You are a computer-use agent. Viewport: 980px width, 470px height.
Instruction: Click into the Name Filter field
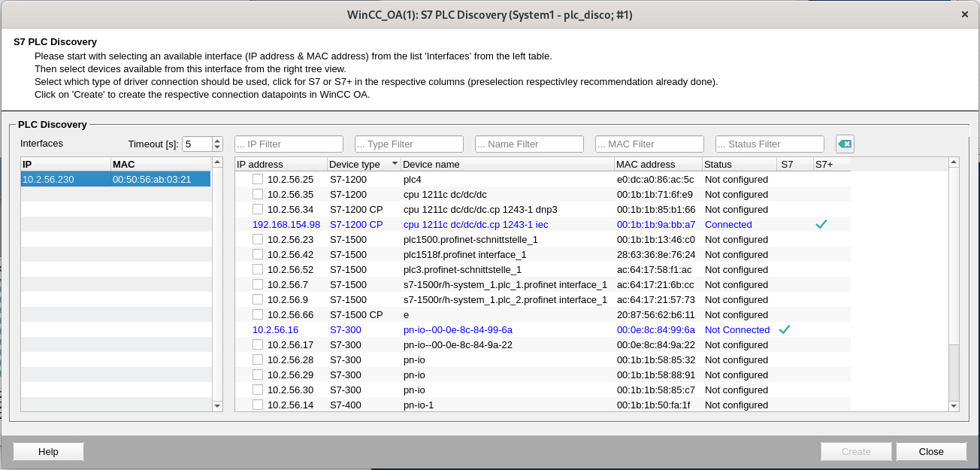529,144
